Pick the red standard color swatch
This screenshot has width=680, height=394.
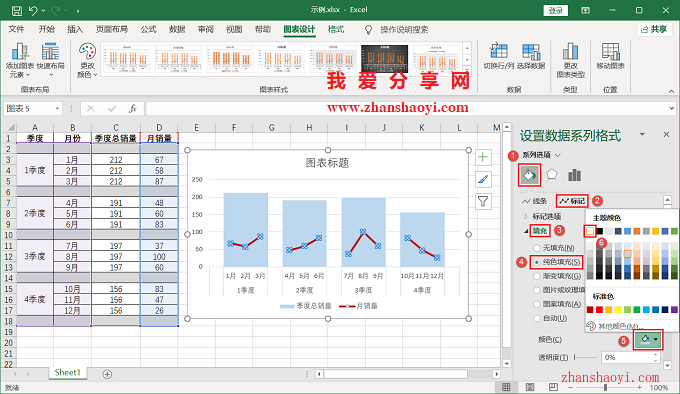click(x=599, y=309)
